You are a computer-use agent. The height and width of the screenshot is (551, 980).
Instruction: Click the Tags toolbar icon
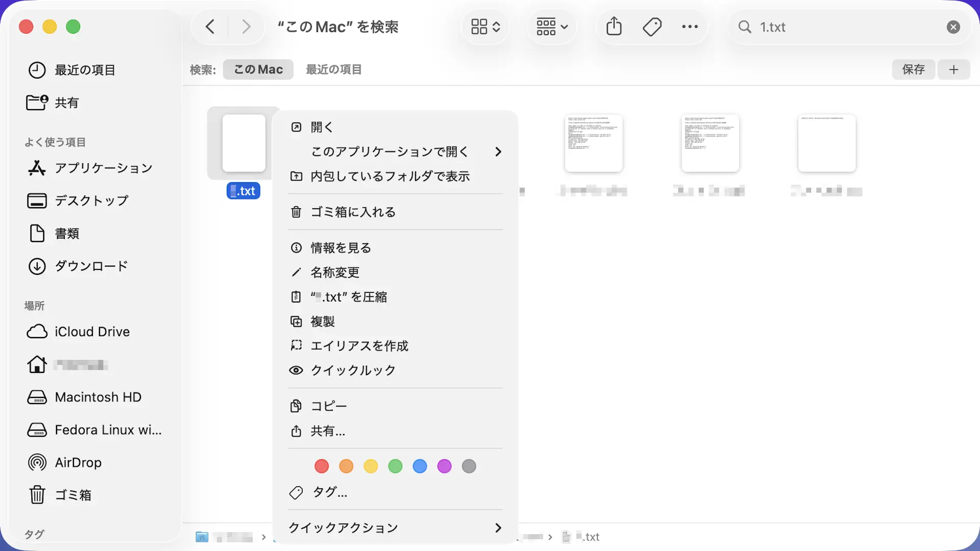pos(652,27)
